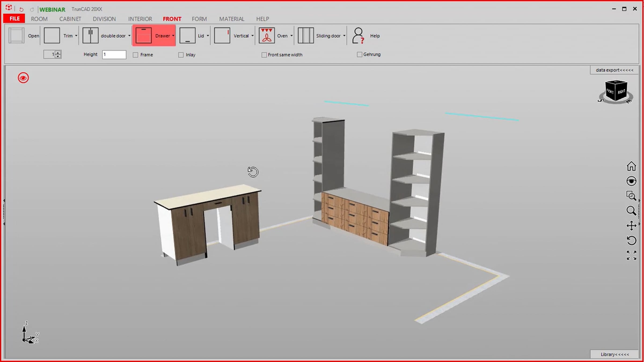Click the Oven front icon
Screen dimensions: 644x362
[266, 35]
